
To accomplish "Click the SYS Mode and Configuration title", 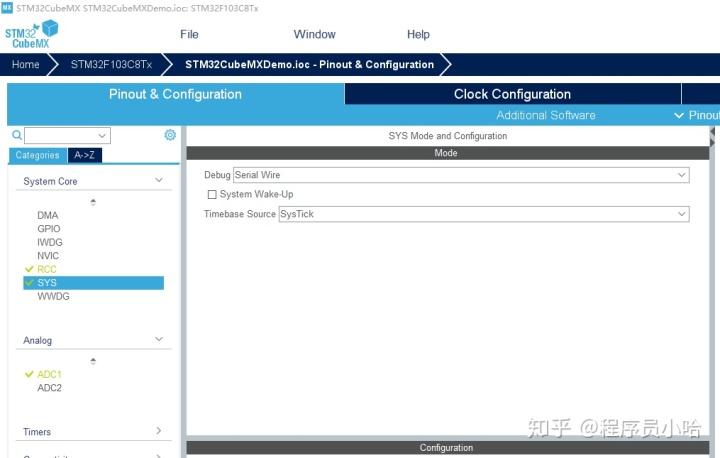I will 448,136.
